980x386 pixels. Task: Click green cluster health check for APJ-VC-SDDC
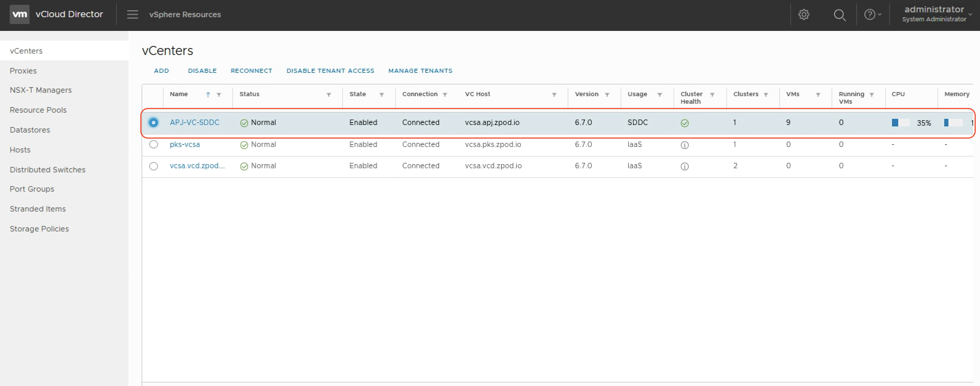click(684, 123)
